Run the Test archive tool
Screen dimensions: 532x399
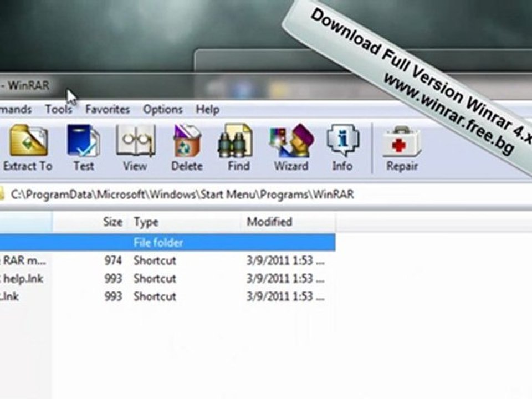(84, 147)
